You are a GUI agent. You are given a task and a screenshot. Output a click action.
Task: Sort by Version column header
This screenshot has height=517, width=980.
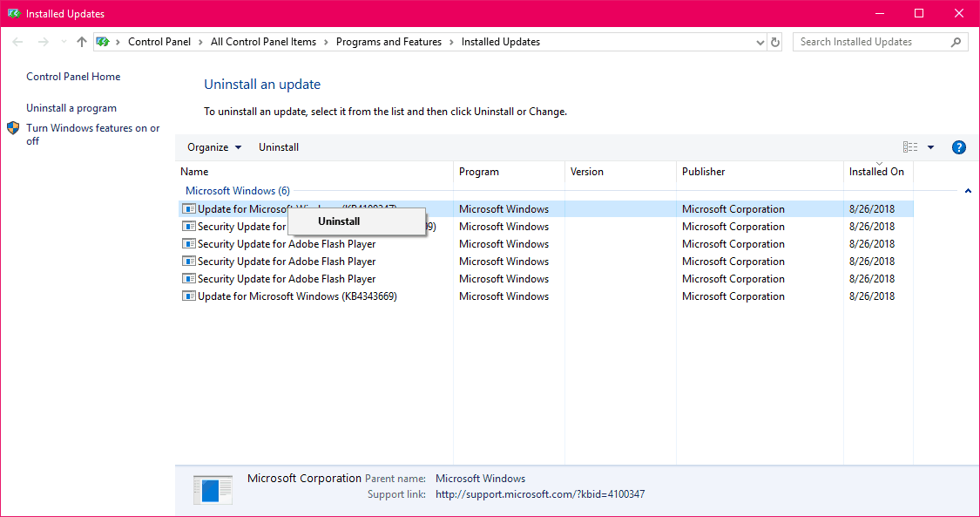(x=620, y=171)
